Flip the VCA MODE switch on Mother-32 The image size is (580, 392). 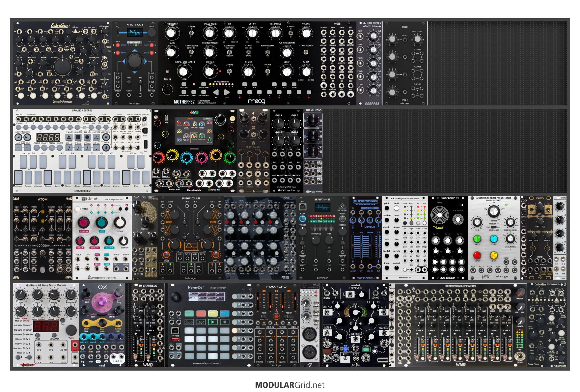pos(290,33)
